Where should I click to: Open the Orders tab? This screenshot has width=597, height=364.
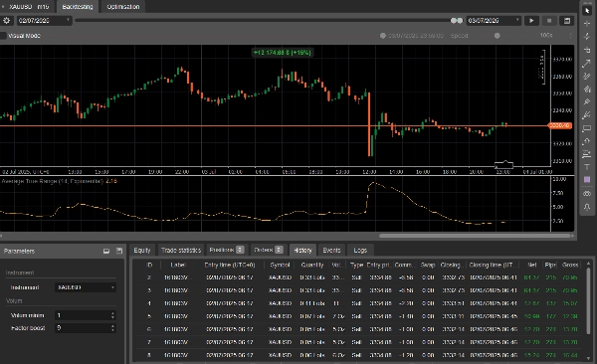point(268,250)
